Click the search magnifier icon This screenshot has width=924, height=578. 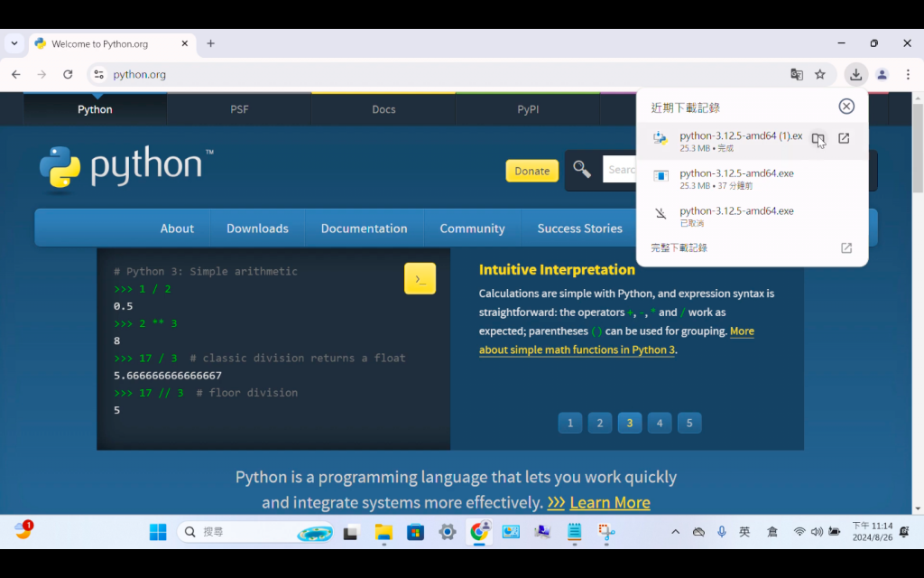[582, 169]
